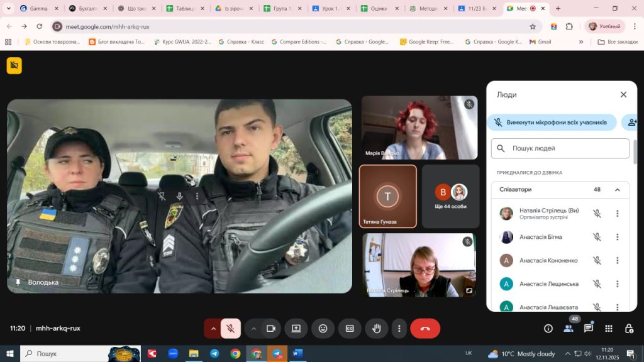Screen dimensions: 644x362
Task: Click Вимкнути мікрофони всіх учасників button
Action: pos(551,122)
